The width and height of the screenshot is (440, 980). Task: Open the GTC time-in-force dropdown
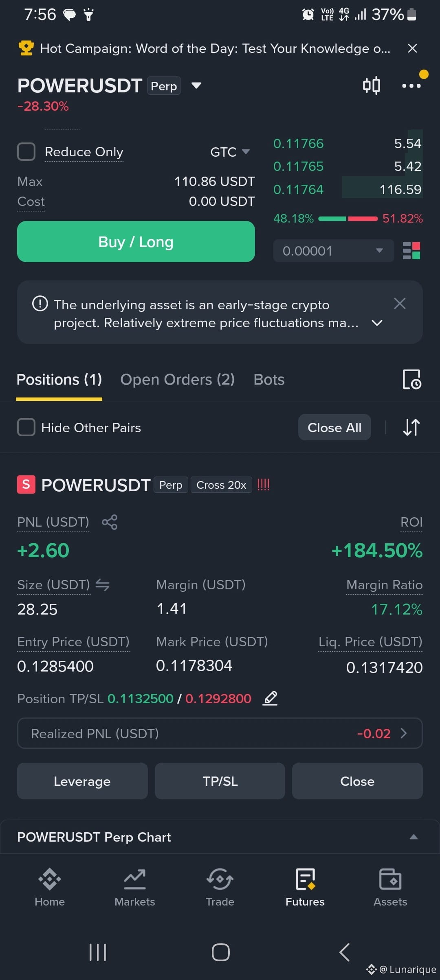pyautogui.click(x=230, y=152)
